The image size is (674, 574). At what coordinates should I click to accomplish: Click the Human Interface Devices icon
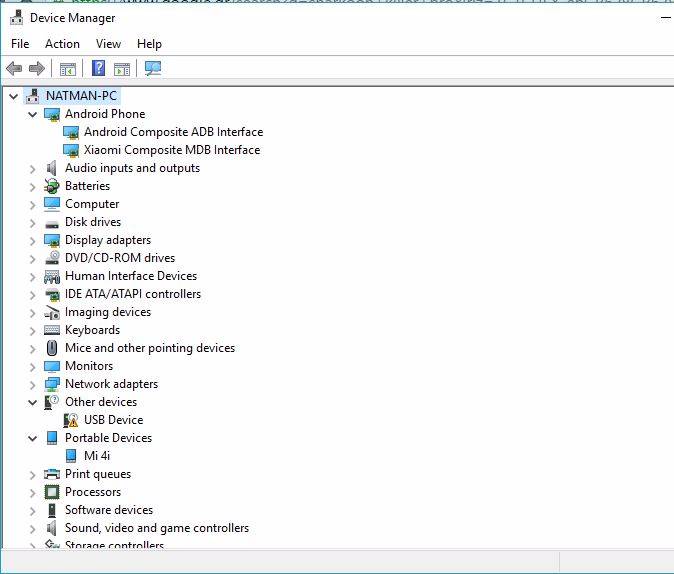52,276
